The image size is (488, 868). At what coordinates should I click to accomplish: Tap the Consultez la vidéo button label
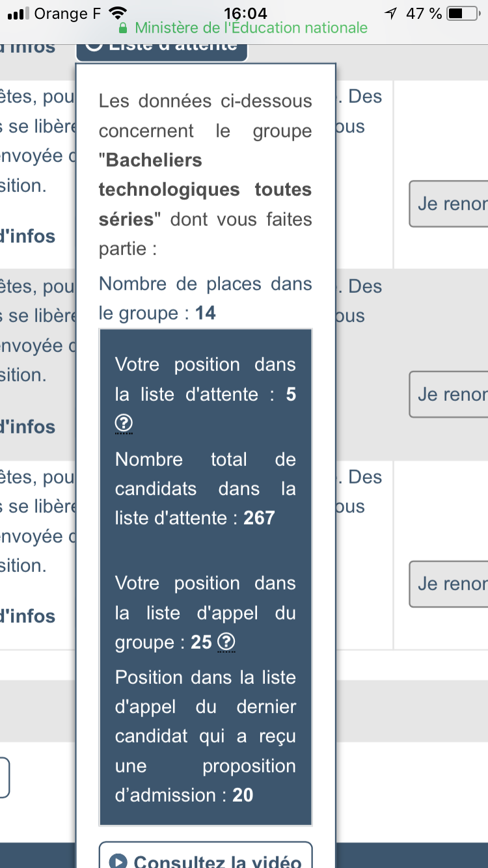tap(217, 861)
